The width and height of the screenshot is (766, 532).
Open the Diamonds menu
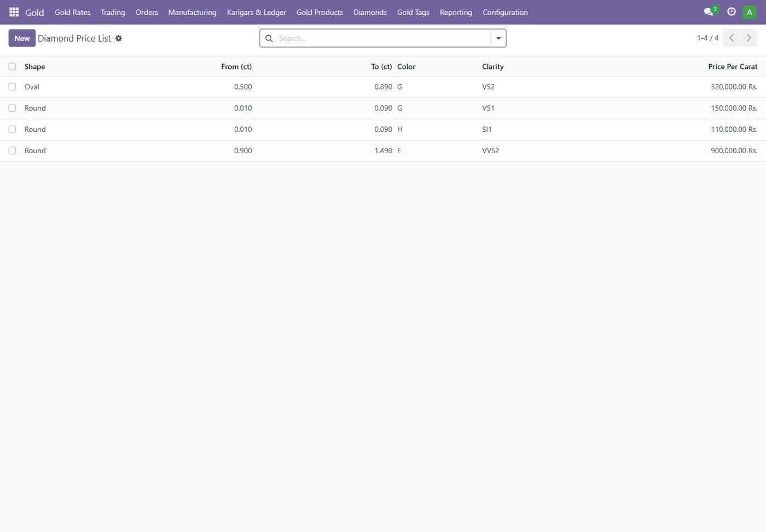tap(370, 12)
